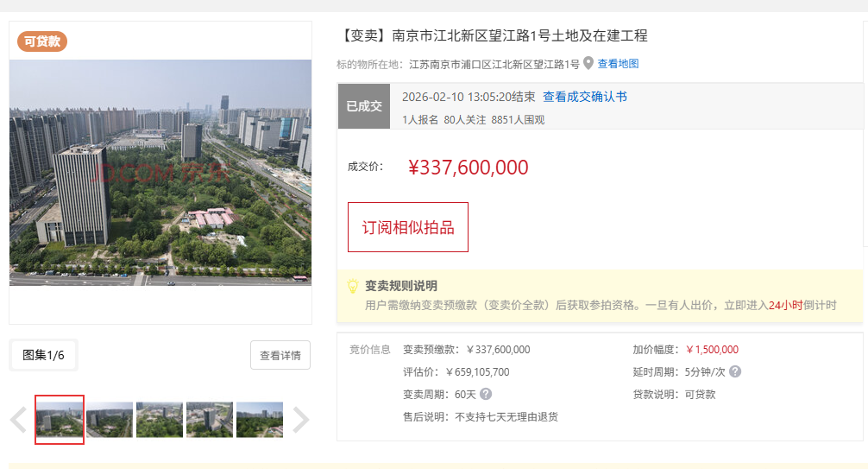Open 查看地图 link
868x469 pixels.
(x=618, y=64)
